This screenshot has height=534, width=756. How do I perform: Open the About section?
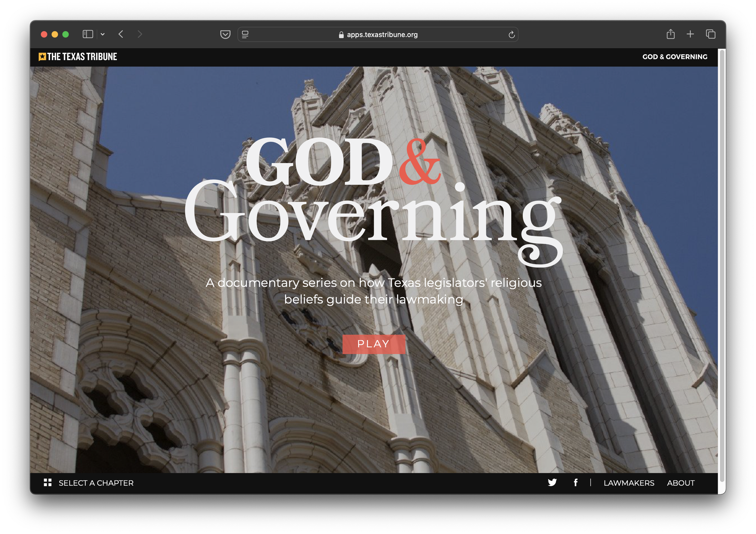point(681,483)
